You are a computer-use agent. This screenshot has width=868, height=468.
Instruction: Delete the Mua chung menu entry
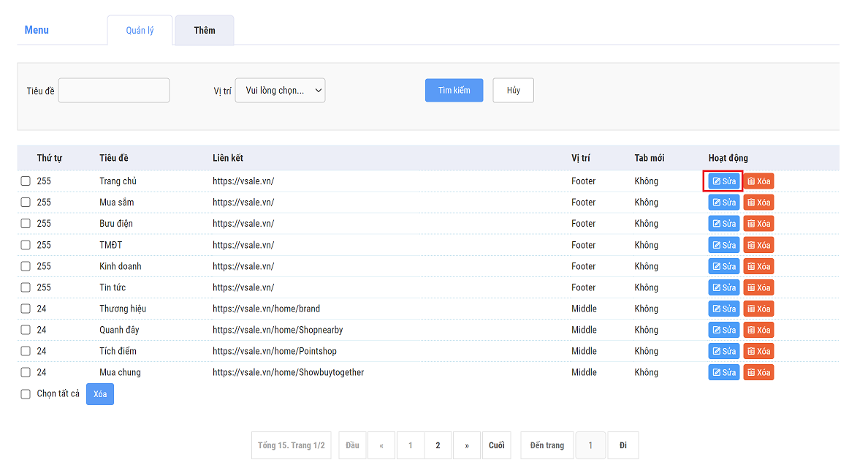pyautogui.click(x=758, y=372)
